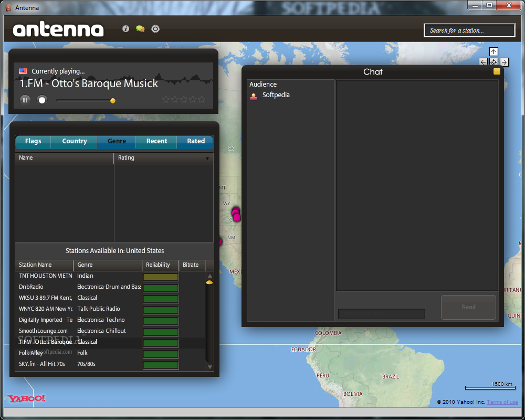525x420 pixels.
Task: Sort by Bitrate column header
Action: [192, 265]
